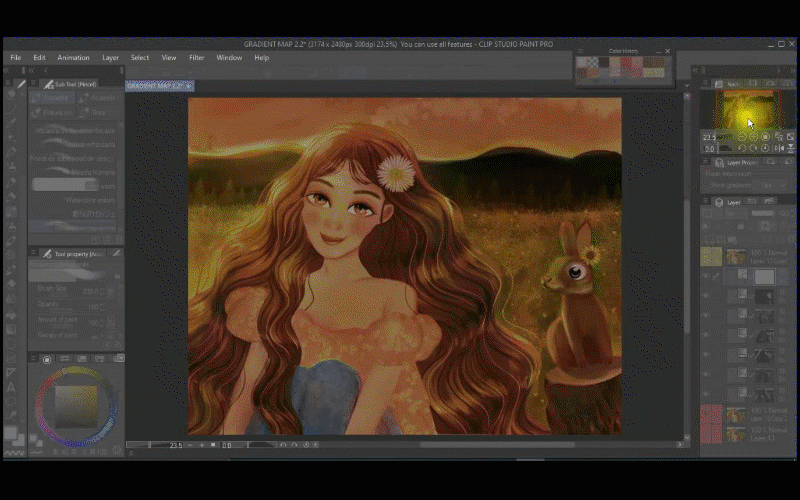Viewport: 800px width, 500px height.
Task: Select the Layer 13 thumbnail at the bottom
Action: pyautogui.click(x=736, y=434)
